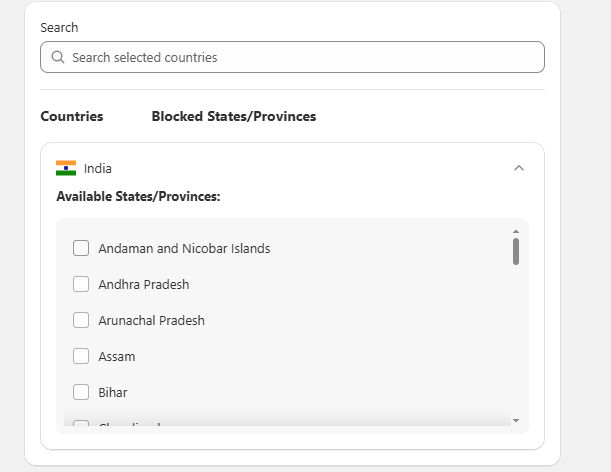Check Andaman and Nicobar Islands checkbox
Viewport: 611px width, 472px height.
click(x=81, y=248)
